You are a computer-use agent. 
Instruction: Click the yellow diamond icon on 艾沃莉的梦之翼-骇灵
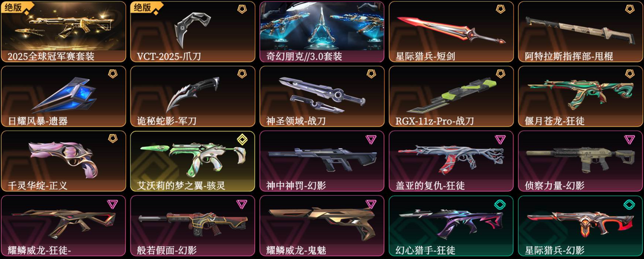[242, 140]
